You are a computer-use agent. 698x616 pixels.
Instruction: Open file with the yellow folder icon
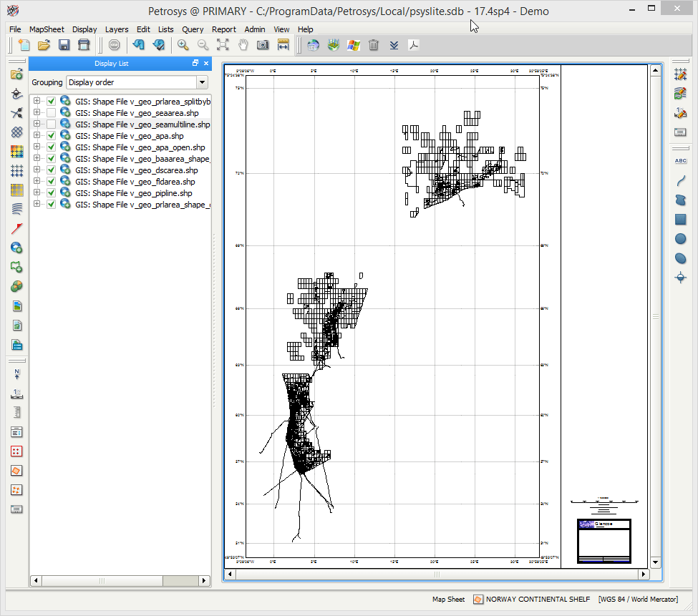[x=44, y=45]
